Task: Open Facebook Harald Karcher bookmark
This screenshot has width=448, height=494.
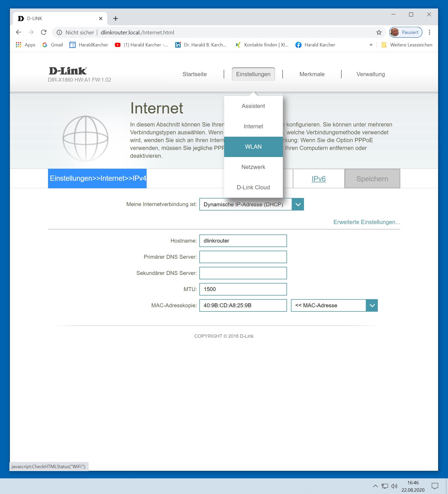Action: [x=315, y=45]
